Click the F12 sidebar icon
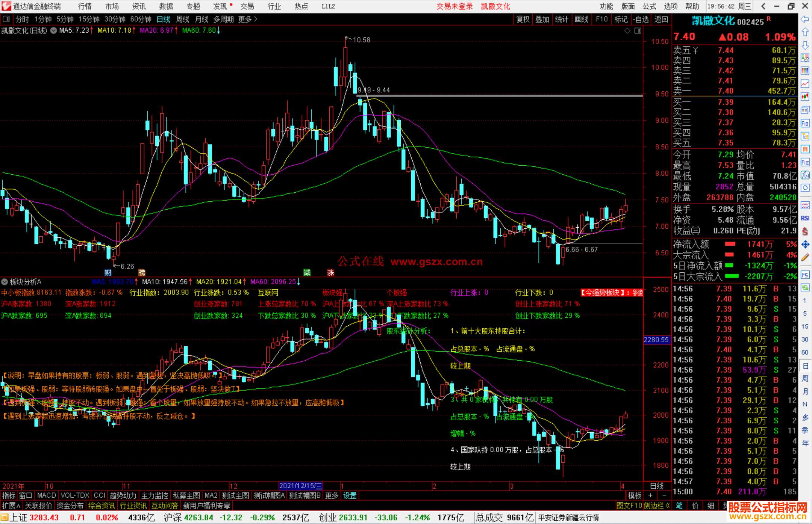812x524 pixels. click(x=805, y=162)
